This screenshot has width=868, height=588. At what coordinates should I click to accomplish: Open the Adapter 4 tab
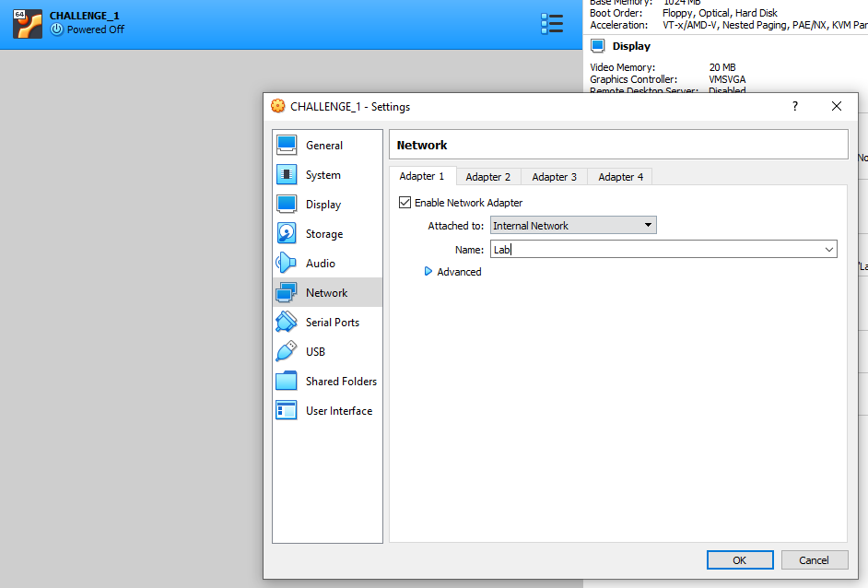[x=620, y=177]
